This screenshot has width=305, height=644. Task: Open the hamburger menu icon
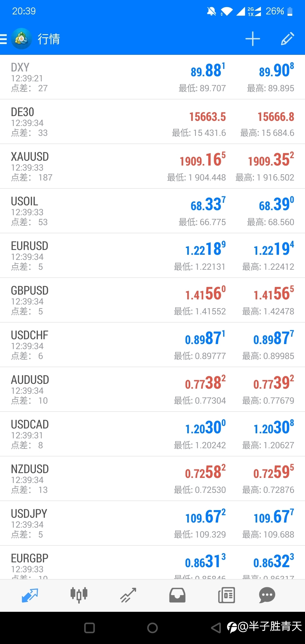pyautogui.click(x=3, y=39)
